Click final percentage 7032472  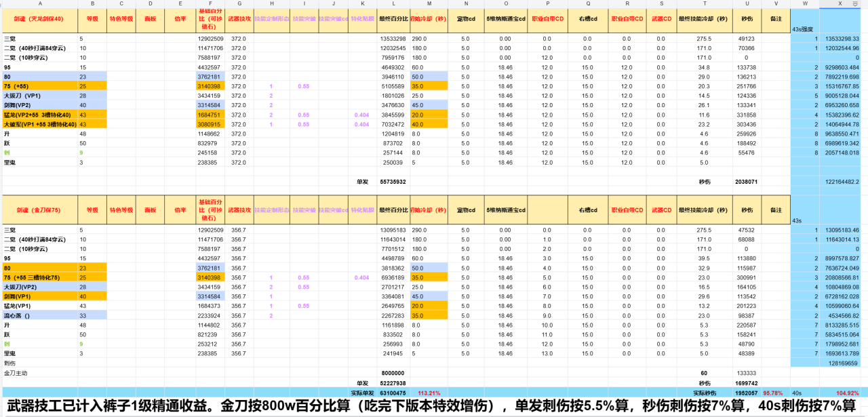tap(393, 125)
